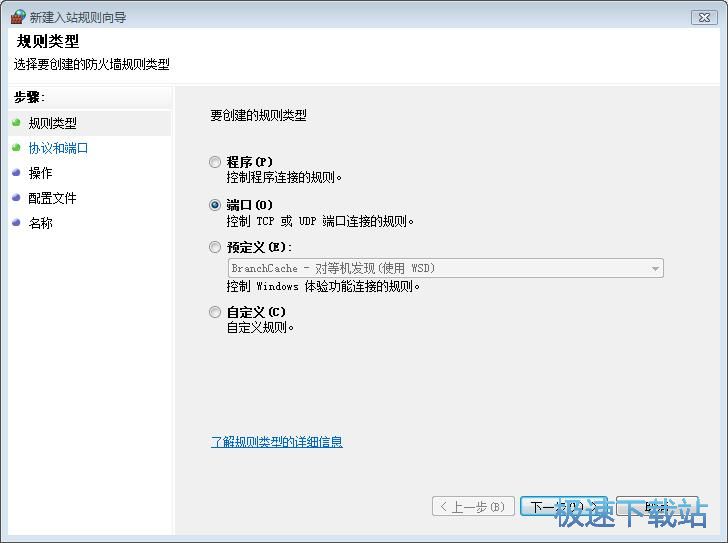
Task: Click the 名称 step in sidebar
Action: point(40,223)
